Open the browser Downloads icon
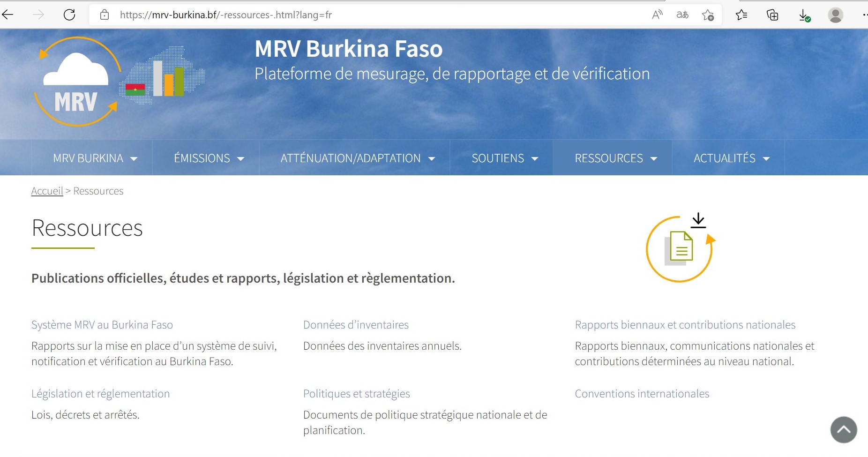This screenshot has width=868, height=457. 804,15
